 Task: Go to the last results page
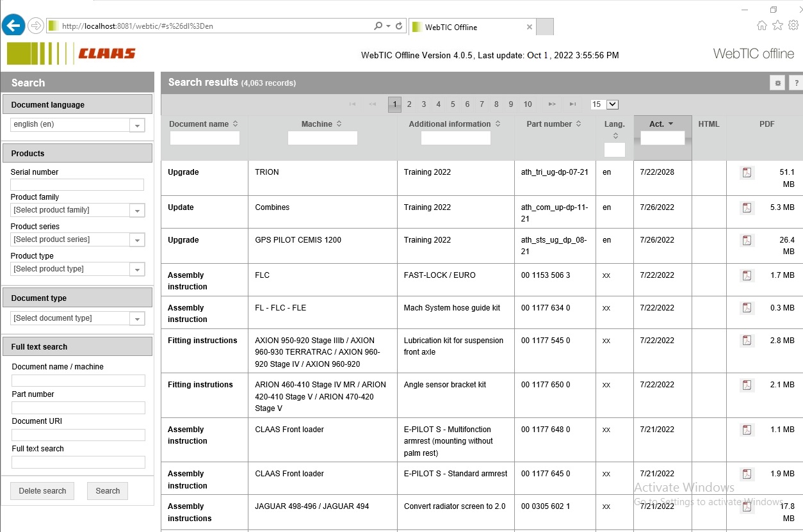click(572, 104)
